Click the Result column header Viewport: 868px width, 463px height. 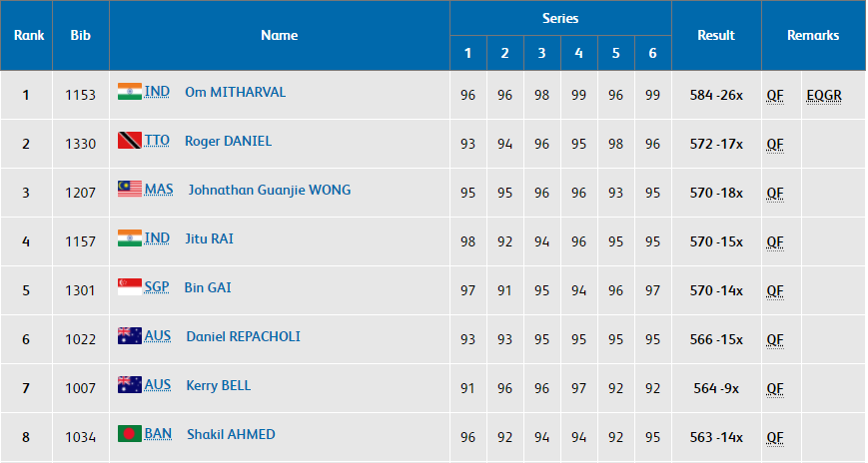(x=716, y=35)
